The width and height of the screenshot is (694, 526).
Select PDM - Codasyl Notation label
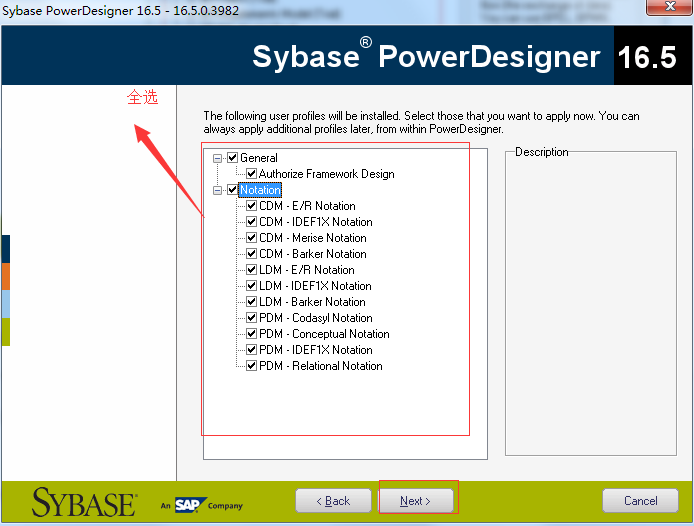[316, 318]
